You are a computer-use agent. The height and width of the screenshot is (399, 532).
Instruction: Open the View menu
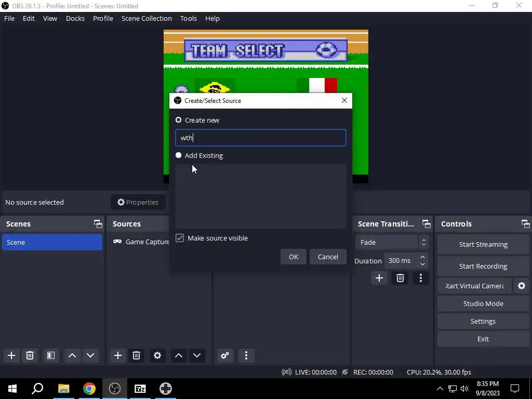tap(50, 18)
